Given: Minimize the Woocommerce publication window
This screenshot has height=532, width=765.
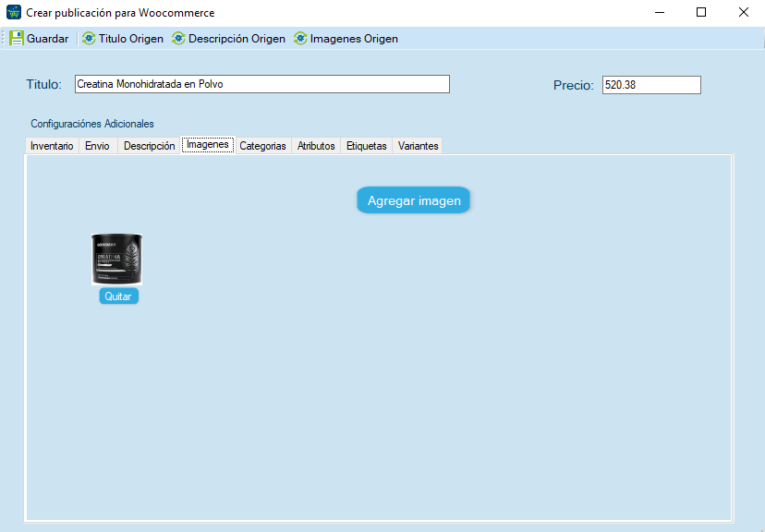Looking at the screenshot, I should (x=660, y=12).
